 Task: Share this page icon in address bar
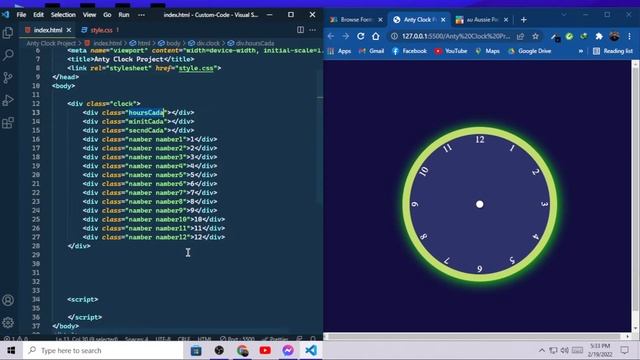click(x=520, y=36)
